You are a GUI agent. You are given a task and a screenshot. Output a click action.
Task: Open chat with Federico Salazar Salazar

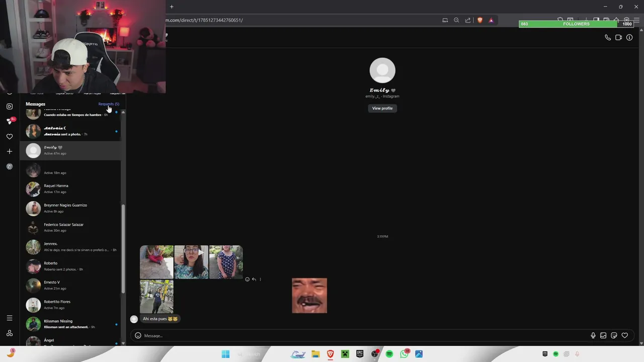(x=70, y=228)
